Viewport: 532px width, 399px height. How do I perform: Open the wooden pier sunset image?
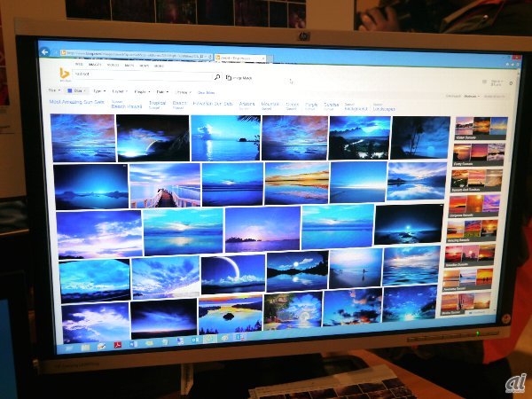pos(165,186)
